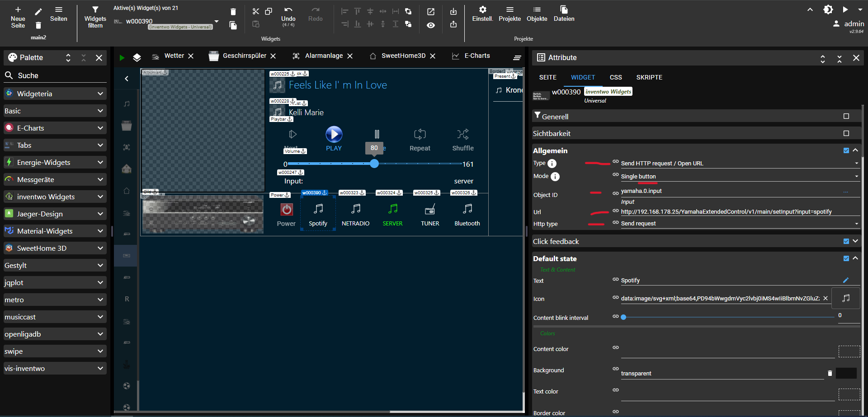Expand the musiccast palette group

point(55,317)
